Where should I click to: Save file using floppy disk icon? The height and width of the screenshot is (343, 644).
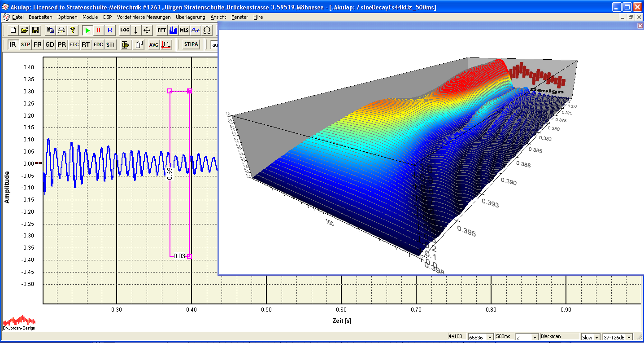35,31
